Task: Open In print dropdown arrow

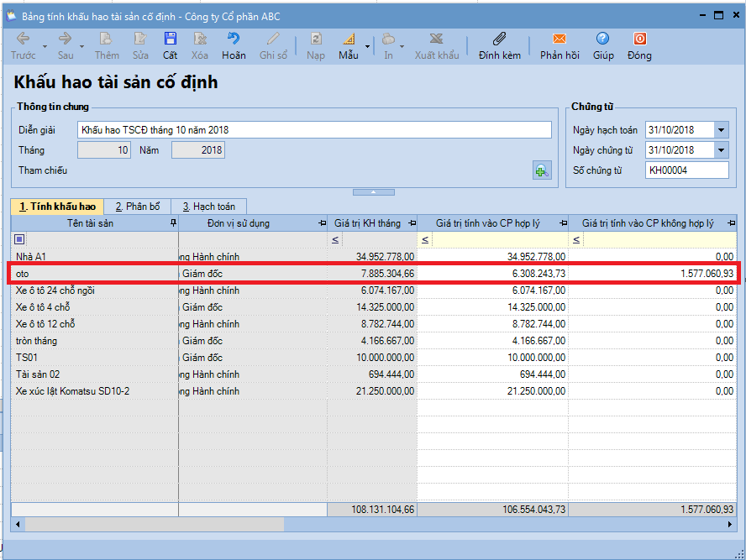Action: (402, 46)
